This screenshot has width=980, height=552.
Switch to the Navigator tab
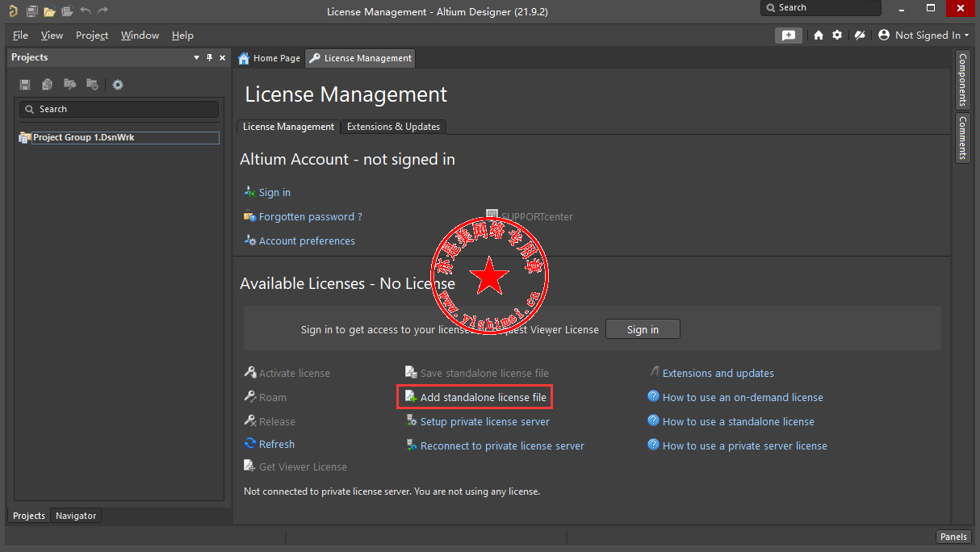pos(76,516)
